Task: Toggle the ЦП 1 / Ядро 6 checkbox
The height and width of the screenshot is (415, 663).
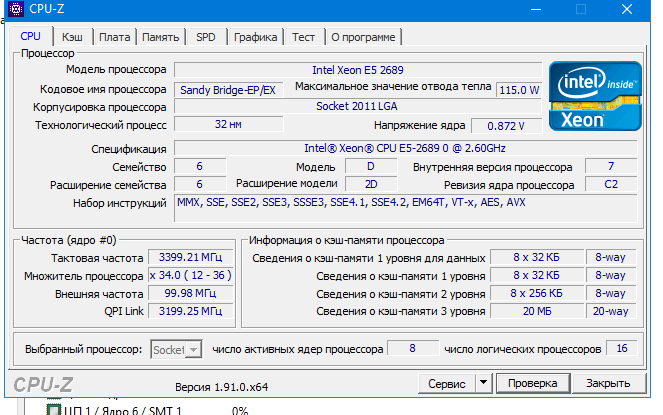Action: pos(55,409)
